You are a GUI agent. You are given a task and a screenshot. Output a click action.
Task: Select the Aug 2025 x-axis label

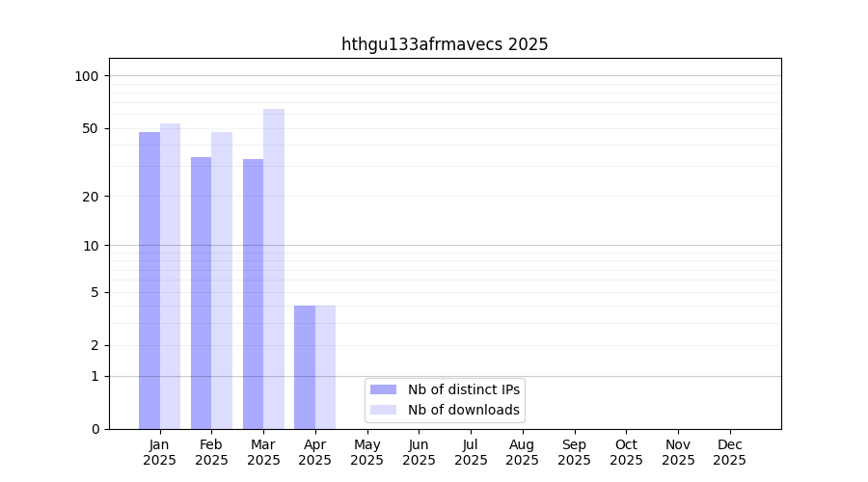[522, 452]
